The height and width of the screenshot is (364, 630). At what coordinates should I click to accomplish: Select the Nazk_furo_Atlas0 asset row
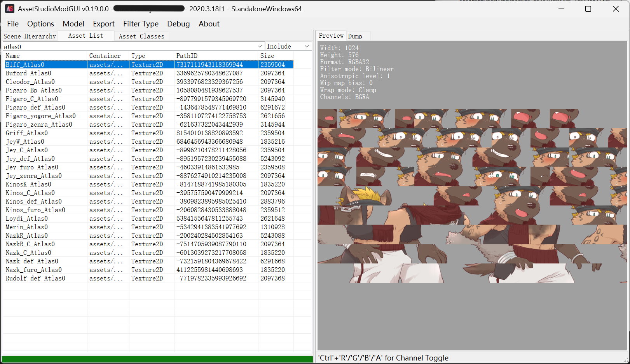point(149,270)
